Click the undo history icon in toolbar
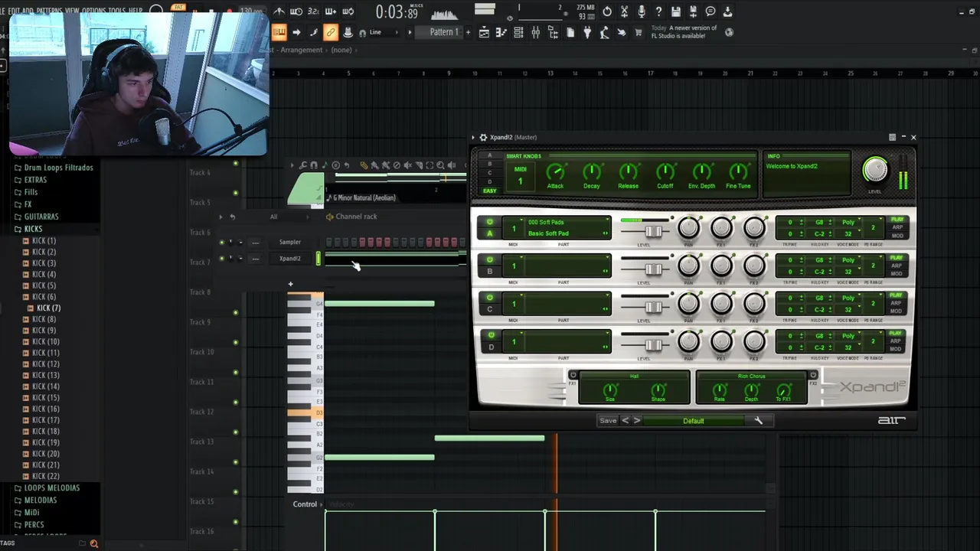This screenshot has height=551, width=980. click(x=607, y=11)
